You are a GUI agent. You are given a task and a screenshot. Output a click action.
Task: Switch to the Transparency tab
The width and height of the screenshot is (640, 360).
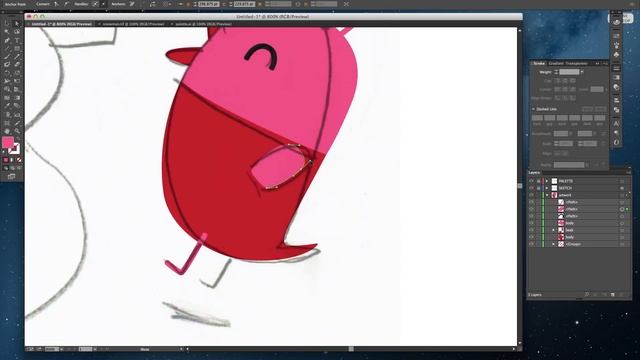tap(576, 63)
